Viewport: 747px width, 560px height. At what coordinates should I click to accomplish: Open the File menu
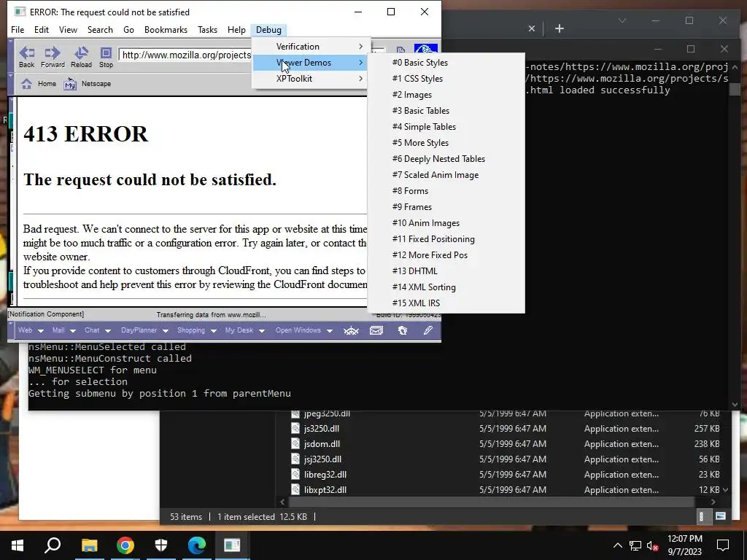(x=18, y=30)
